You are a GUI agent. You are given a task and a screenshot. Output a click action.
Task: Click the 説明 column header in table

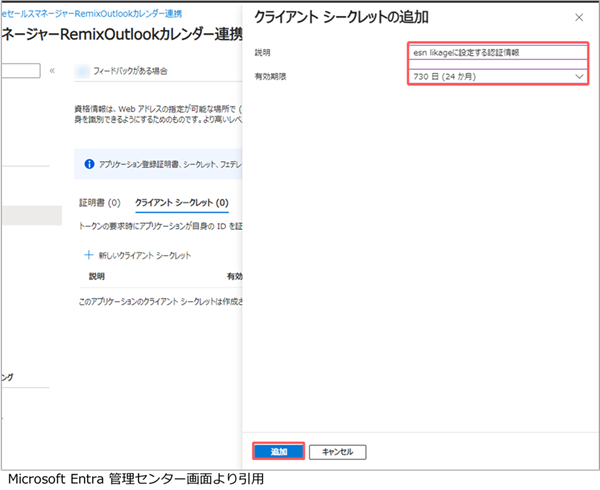[96, 276]
